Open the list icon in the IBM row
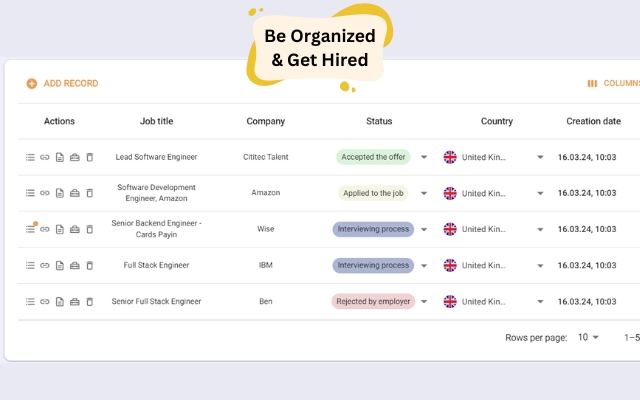Image resolution: width=640 pixels, height=400 pixels. (x=30, y=266)
